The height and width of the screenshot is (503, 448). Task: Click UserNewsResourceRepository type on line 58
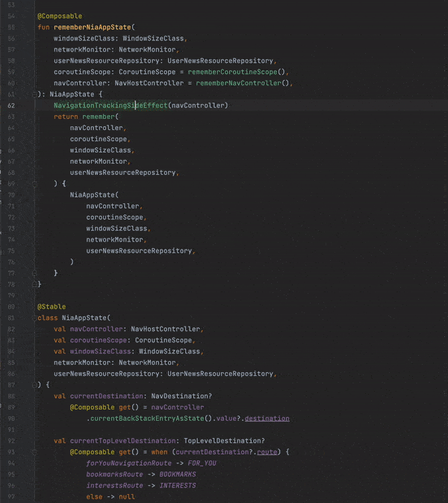pyautogui.click(x=220, y=61)
